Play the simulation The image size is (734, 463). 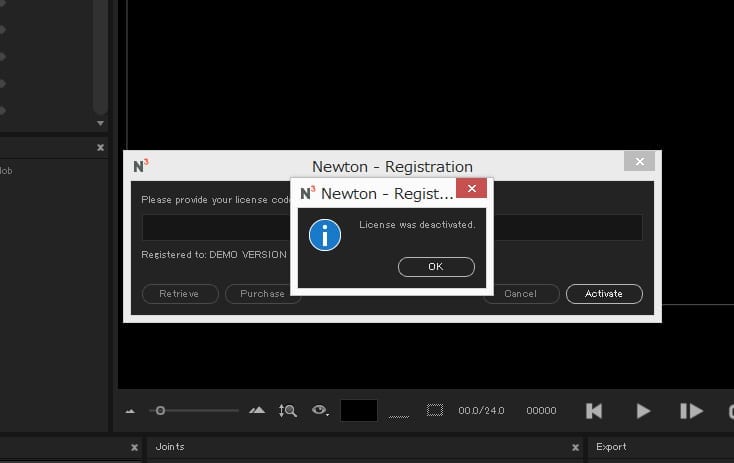[644, 411]
